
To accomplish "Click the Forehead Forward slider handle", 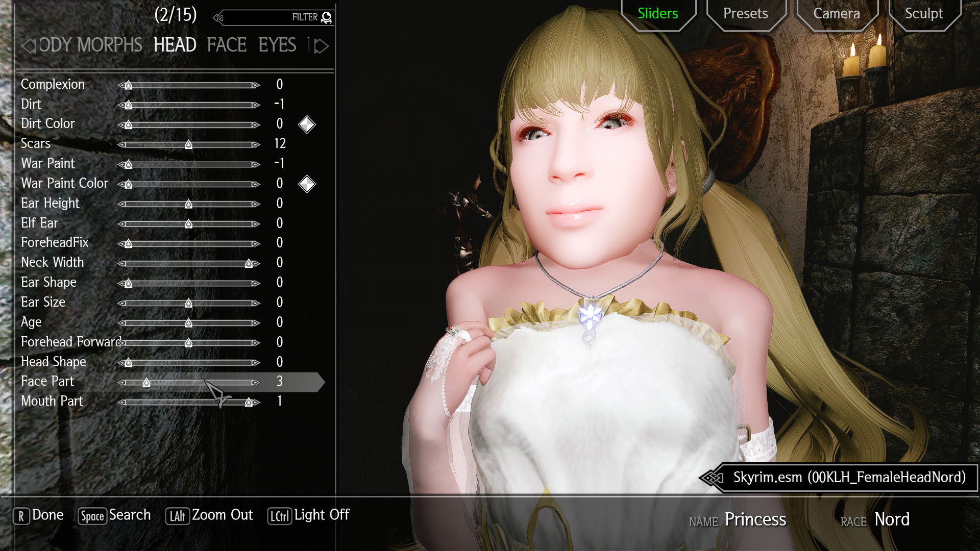I will tap(189, 343).
